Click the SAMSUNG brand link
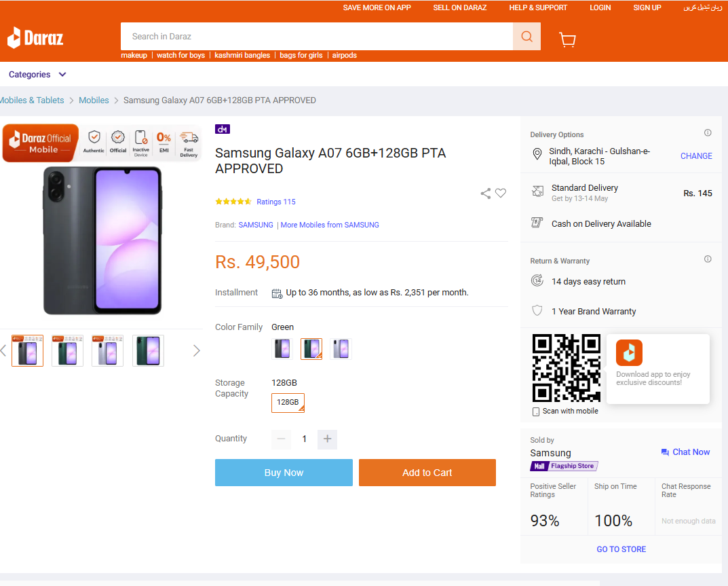Screen dimensions: 728x586 click(256, 225)
